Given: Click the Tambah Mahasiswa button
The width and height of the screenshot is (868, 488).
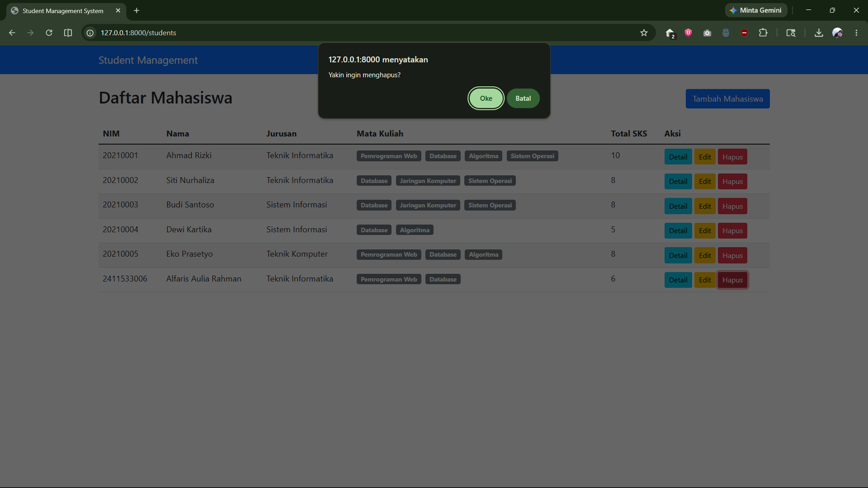Looking at the screenshot, I should pyautogui.click(x=727, y=99).
